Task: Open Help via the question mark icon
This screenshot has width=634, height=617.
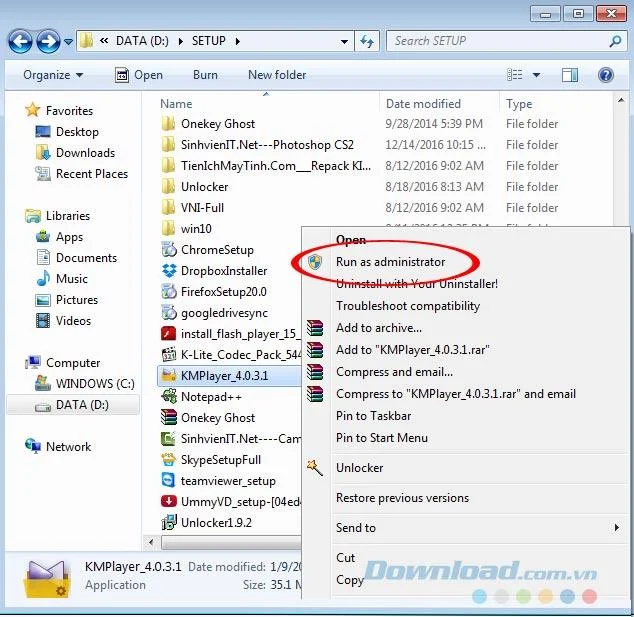Action: pos(606,75)
